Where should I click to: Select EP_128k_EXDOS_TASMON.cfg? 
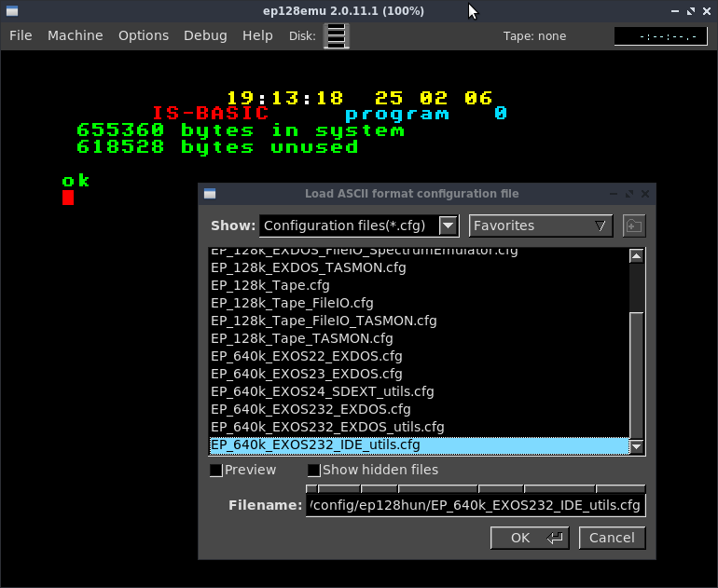click(419, 267)
